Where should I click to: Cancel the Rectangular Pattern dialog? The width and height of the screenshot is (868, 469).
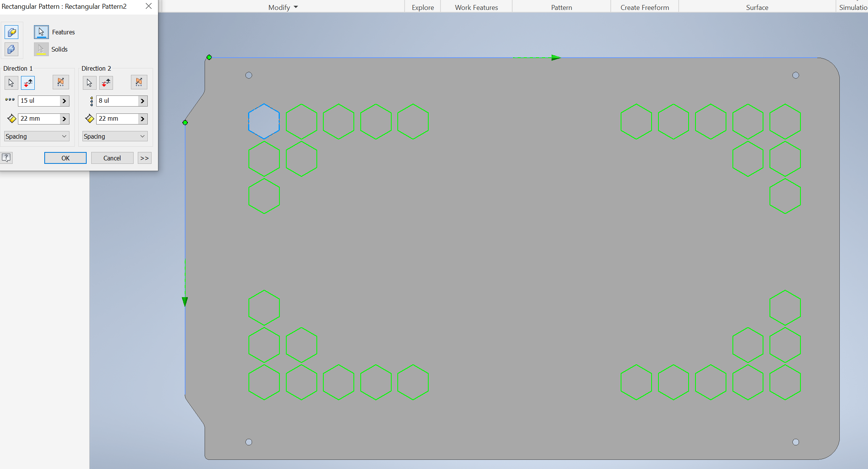112,158
